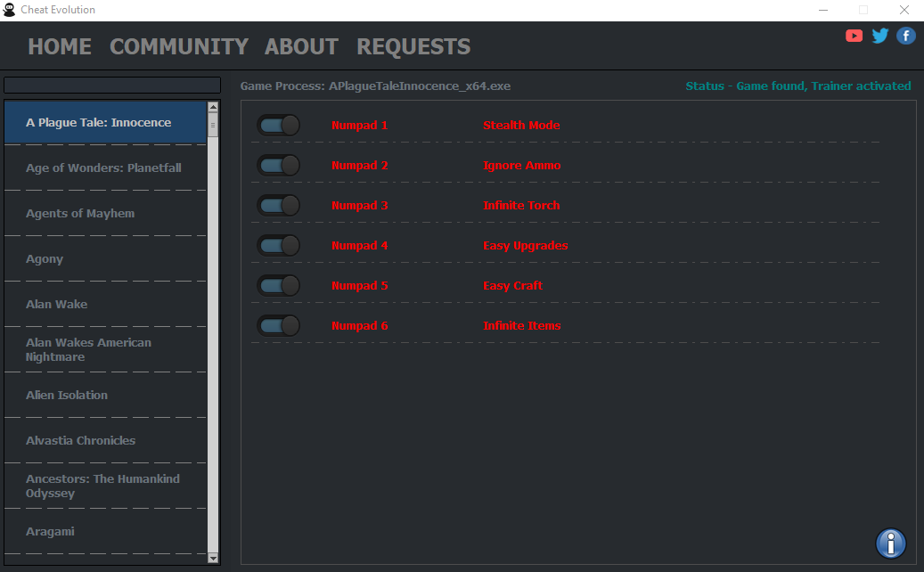Click the Numpad 6 hotkey label
924x572 pixels.
pyautogui.click(x=359, y=325)
